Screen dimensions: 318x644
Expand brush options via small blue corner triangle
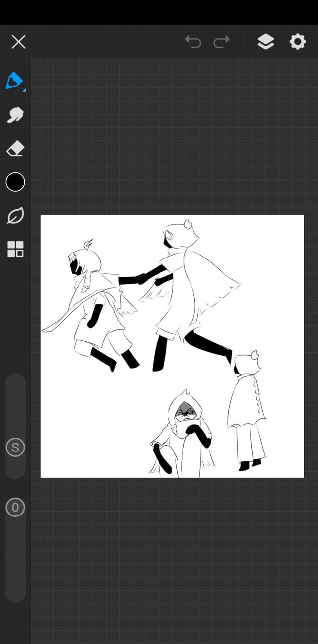[24, 90]
